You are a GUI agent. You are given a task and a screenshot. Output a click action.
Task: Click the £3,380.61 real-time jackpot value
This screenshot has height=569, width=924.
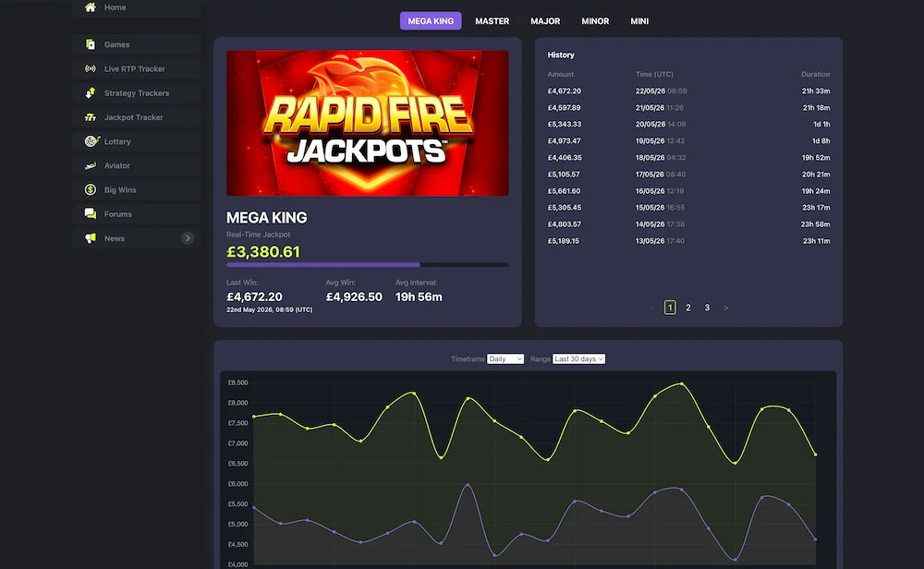click(263, 252)
